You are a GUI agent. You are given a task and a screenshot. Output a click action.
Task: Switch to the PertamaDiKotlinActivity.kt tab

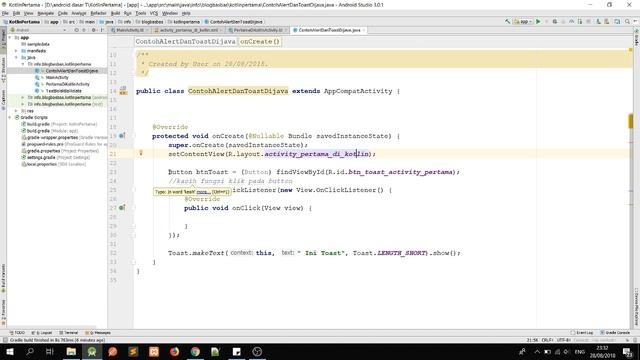point(257,30)
